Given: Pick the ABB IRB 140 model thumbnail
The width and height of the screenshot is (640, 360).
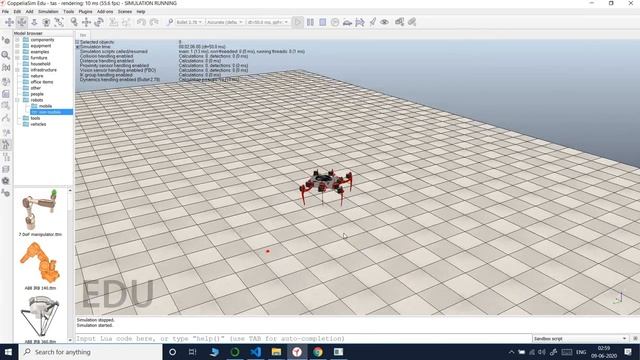Looking at the screenshot, I should 40,263.
